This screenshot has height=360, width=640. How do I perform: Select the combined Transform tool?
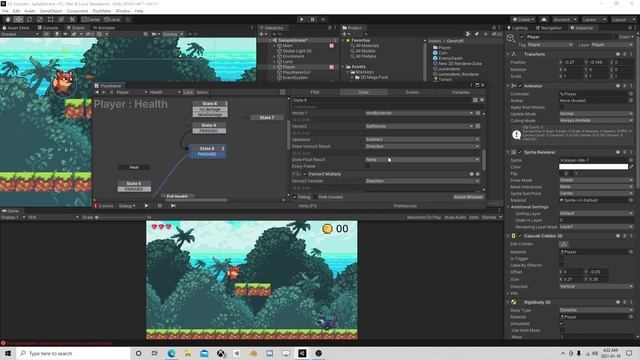(61, 19)
